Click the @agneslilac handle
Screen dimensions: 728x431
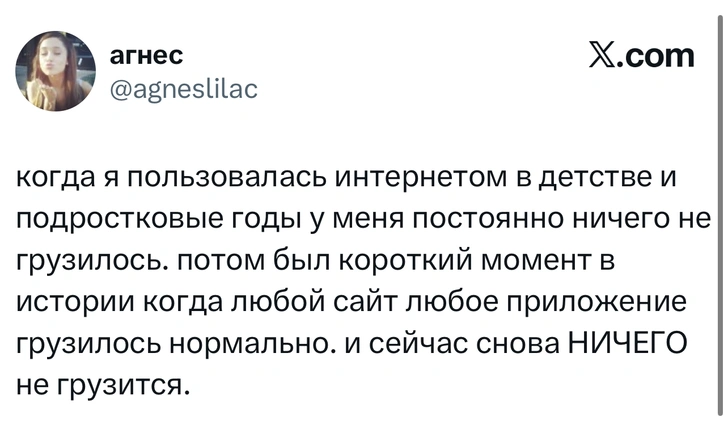tap(181, 89)
